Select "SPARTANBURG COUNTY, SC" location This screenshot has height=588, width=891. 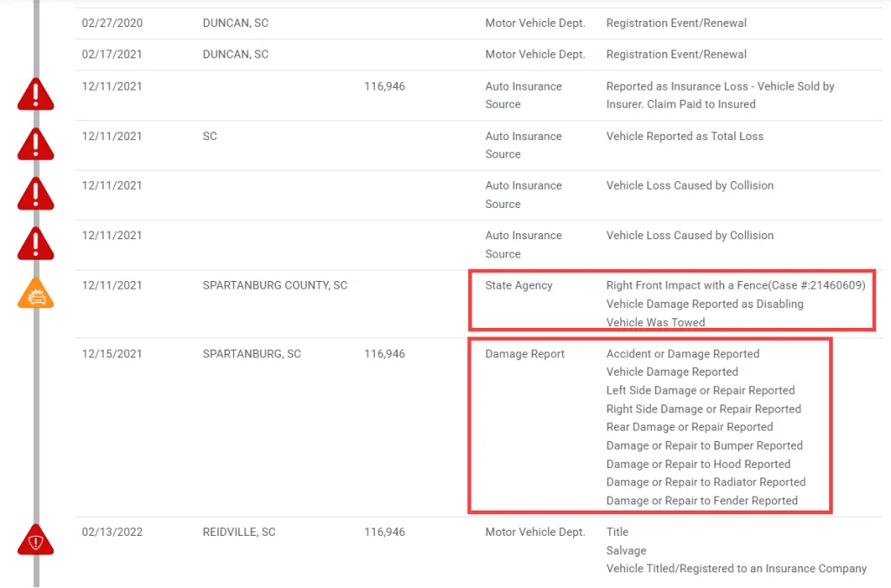(275, 285)
